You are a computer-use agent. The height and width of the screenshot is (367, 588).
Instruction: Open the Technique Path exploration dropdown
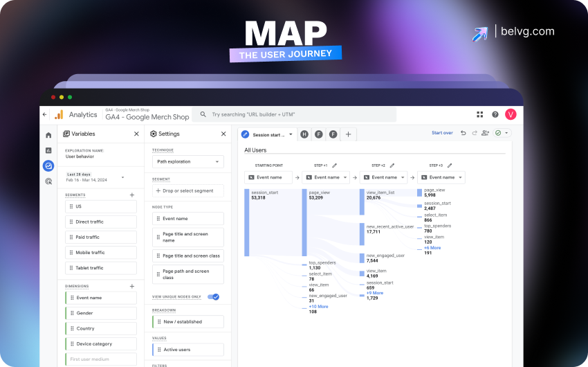coord(188,162)
